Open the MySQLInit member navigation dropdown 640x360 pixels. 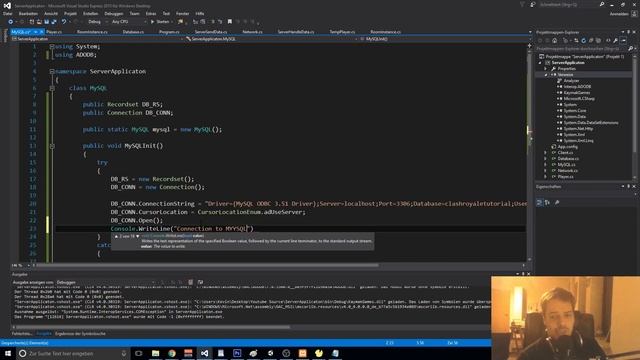443,39
